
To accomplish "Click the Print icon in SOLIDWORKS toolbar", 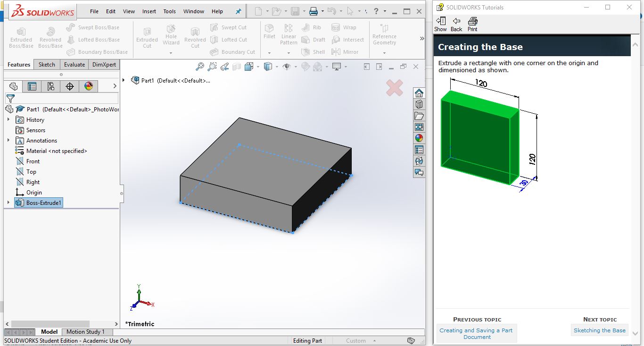I will (x=313, y=11).
